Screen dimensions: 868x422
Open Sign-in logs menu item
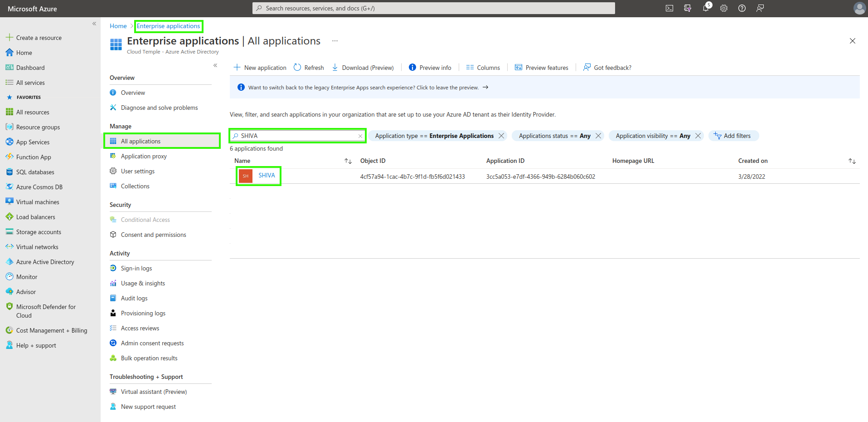click(136, 268)
